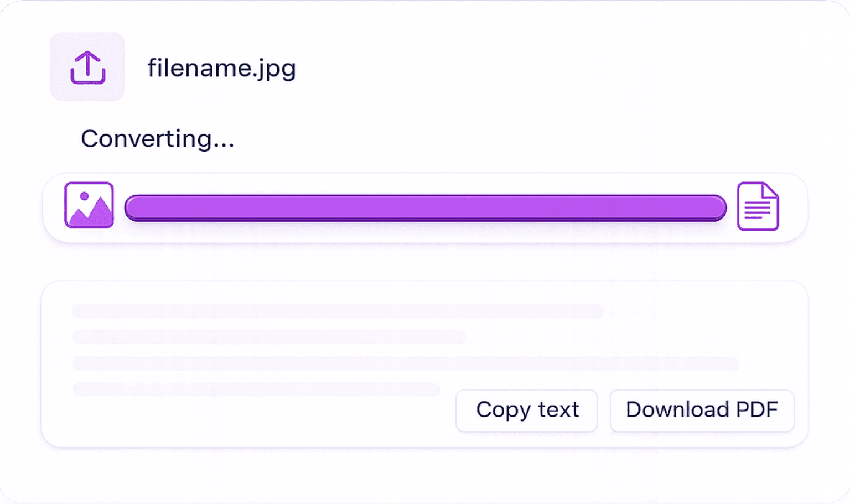This screenshot has height=504, width=850.
Task: Click the fourth placeholder line in text preview
Action: coord(256,389)
